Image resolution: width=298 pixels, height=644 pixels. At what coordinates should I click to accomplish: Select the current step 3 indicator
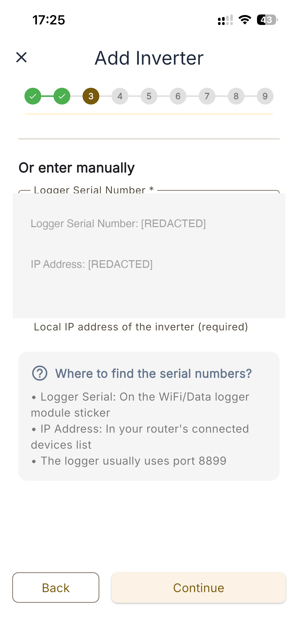91,96
